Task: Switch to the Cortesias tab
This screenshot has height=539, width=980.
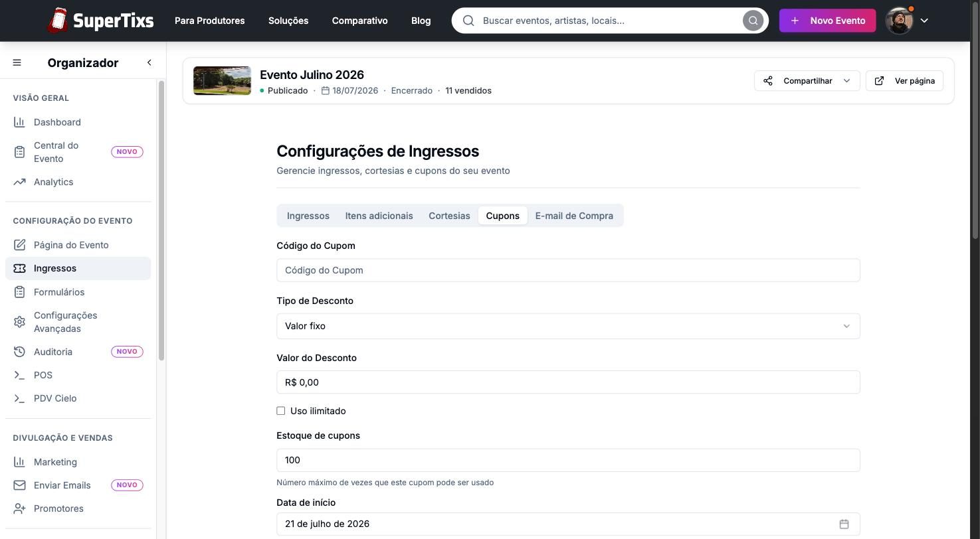Action: pos(449,216)
